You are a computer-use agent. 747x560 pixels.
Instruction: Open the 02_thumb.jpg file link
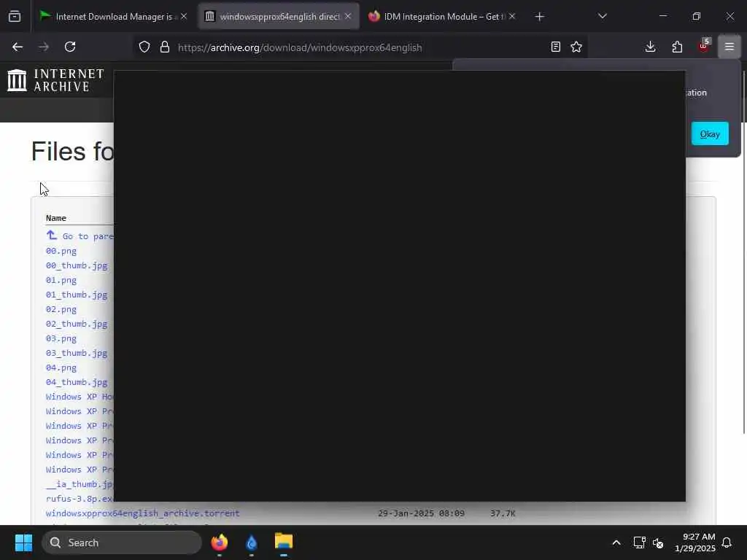(x=77, y=324)
